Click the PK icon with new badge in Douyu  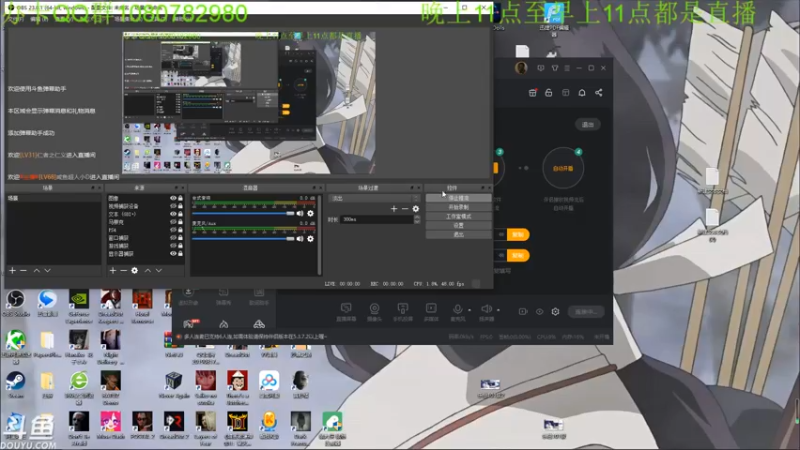[x=190, y=323]
